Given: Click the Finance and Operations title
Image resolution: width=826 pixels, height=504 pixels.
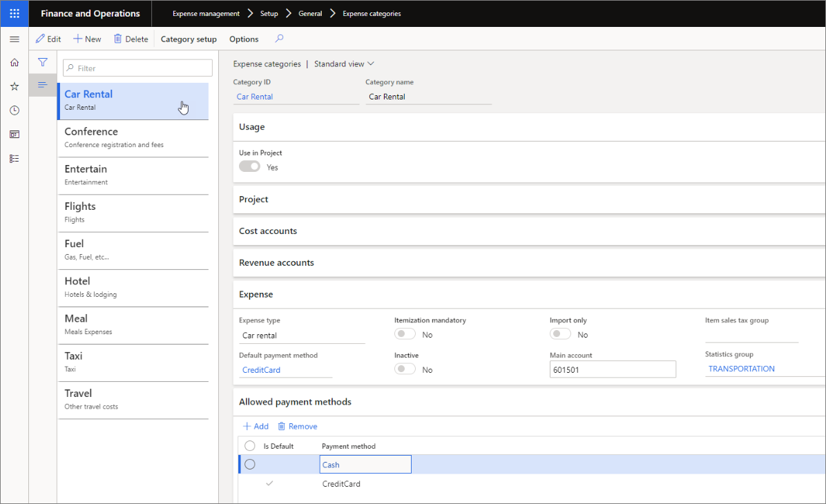Looking at the screenshot, I should pos(90,14).
